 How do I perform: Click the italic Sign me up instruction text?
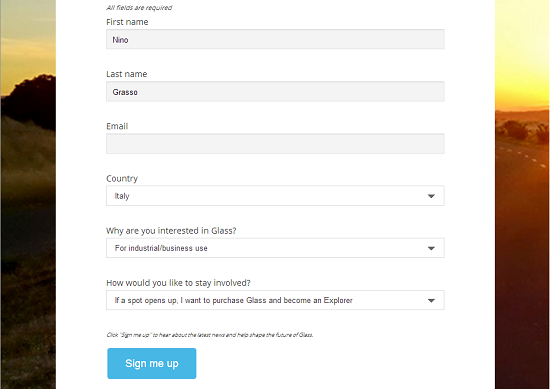tap(210, 335)
